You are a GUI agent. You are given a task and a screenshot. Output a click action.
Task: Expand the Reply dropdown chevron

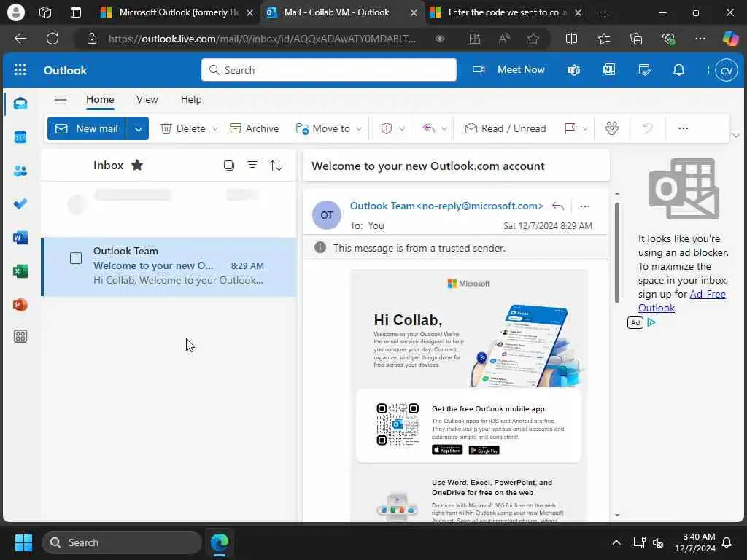444,128
